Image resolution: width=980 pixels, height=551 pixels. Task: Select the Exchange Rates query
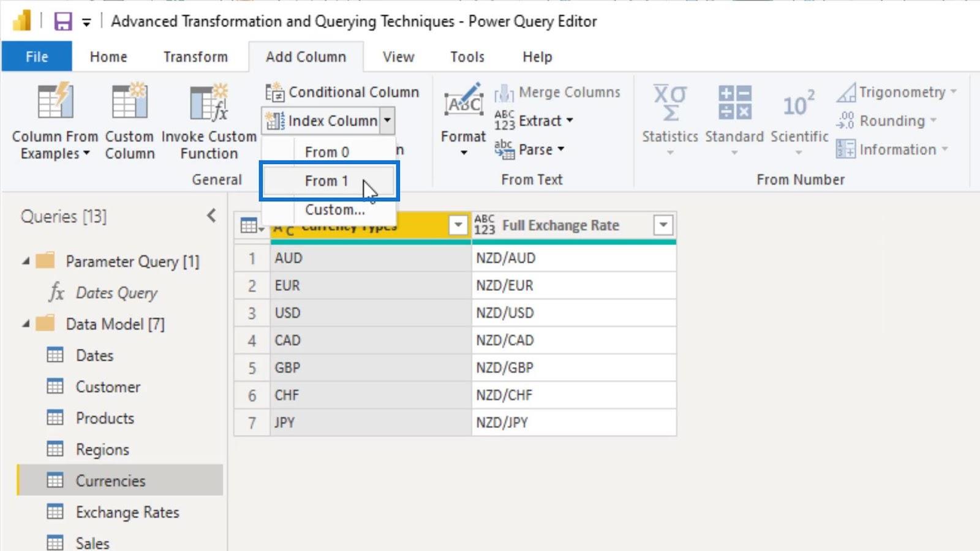click(127, 512)
